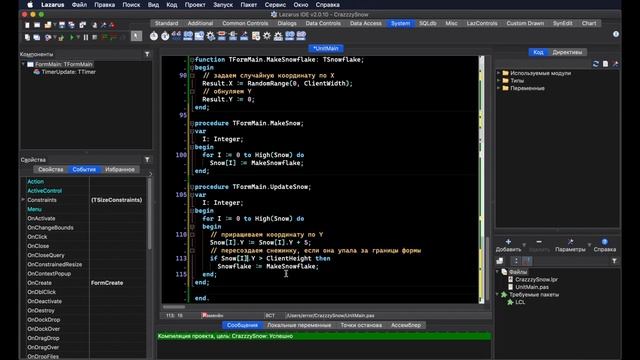Click the page icon in Code Explorer toolbar

[x=605, y=64]
